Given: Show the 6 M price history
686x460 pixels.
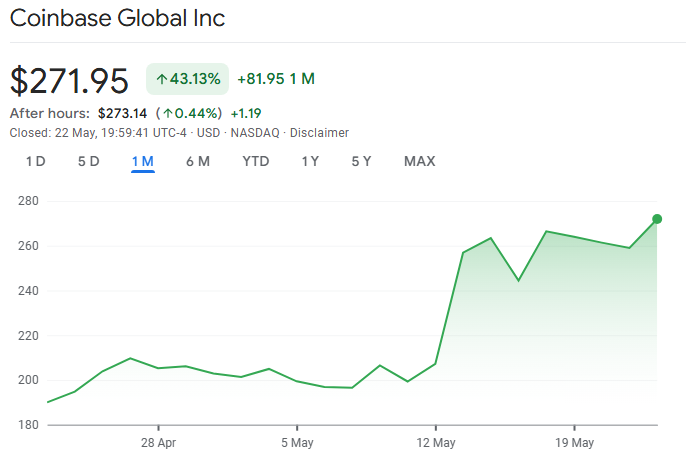Looking at the screenshot, I should point(197,162).
